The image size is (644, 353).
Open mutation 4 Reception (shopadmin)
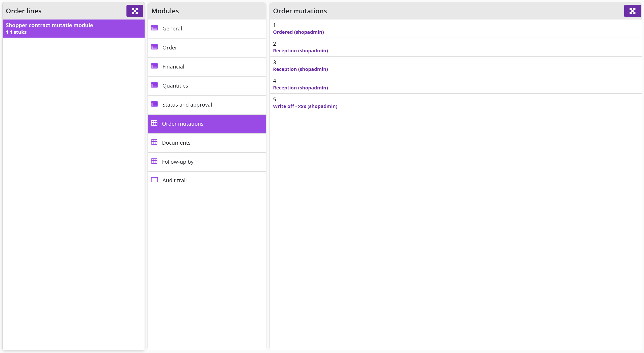(x=456, y=84)
